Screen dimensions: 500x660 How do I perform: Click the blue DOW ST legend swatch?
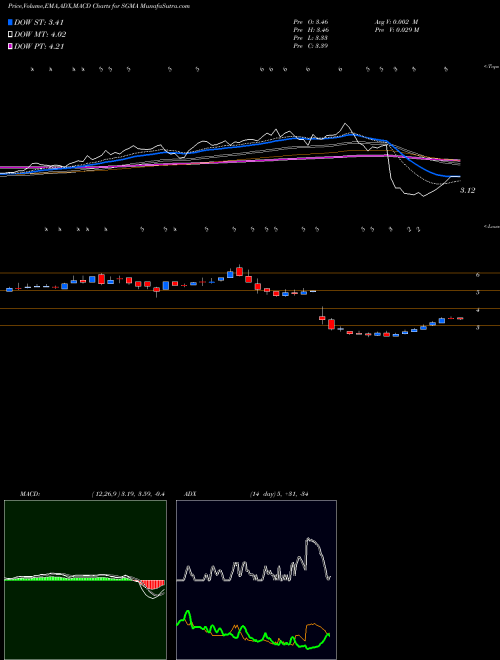(11, 22)
